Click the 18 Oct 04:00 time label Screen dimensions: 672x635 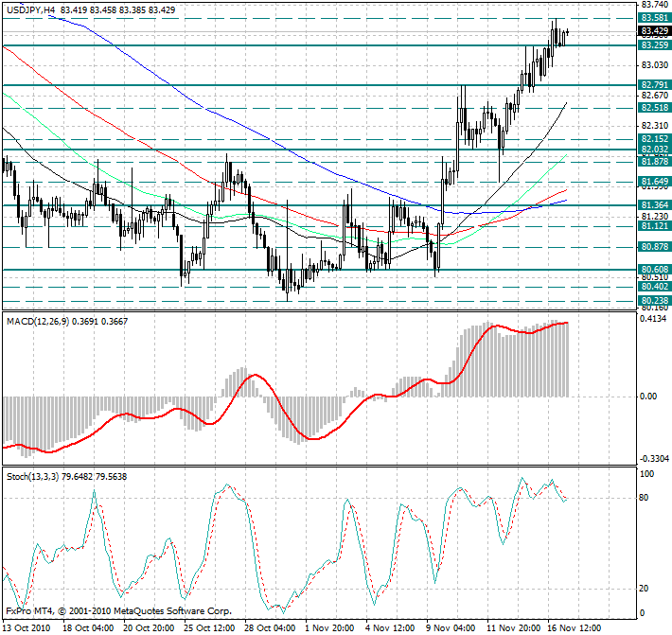pos(88,628)
